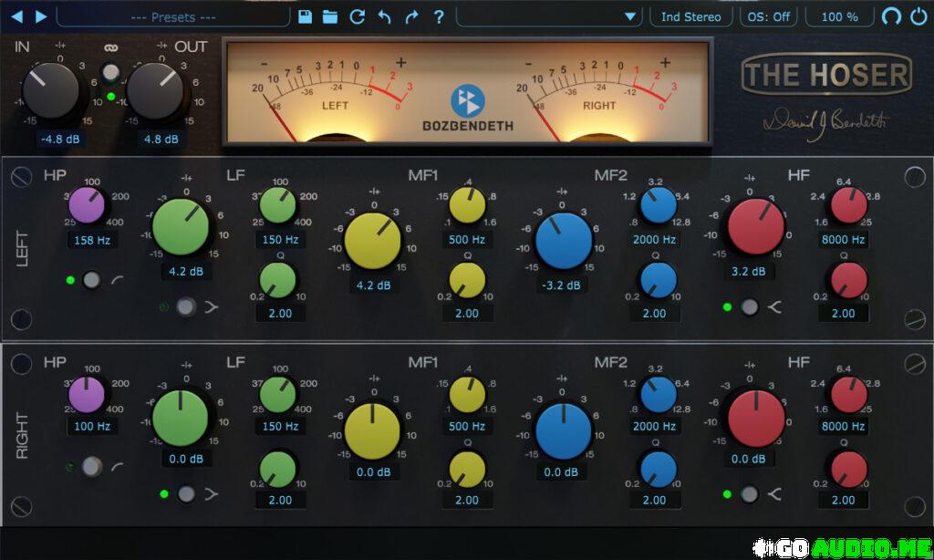This screenshot has width=934, height=560.
Task: Click the RIGHT large yellow MF1 gain knob
Action: tap(373, 432)
